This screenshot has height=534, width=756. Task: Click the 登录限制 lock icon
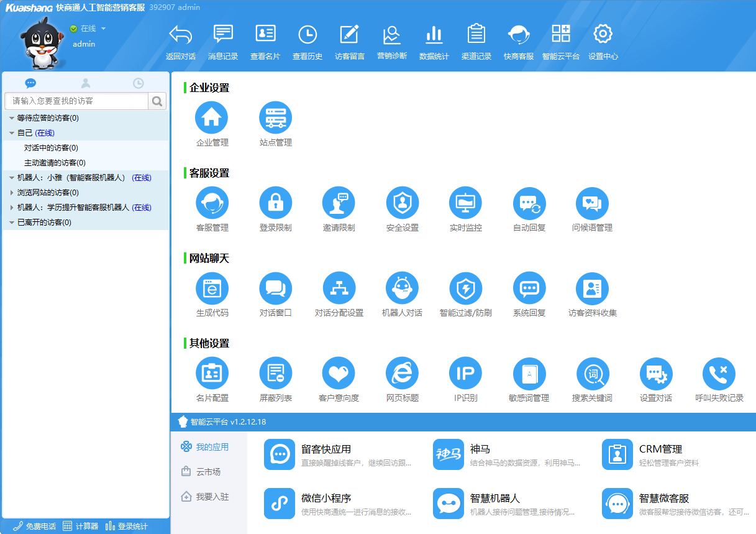click(275, 203)
